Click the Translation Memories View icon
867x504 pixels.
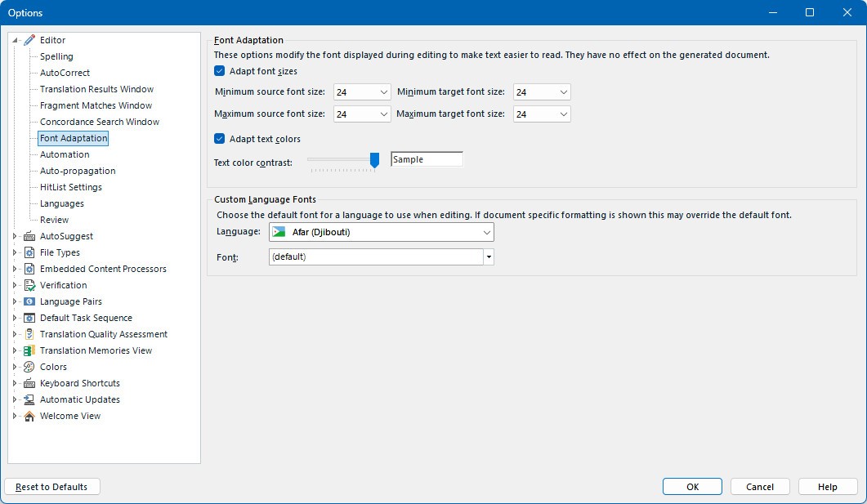click(29, 350)
